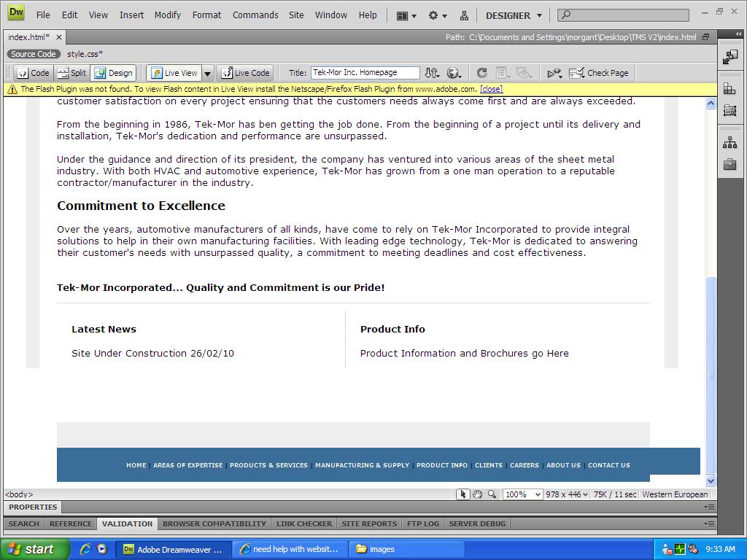The height and width of the screenshot is (560, 747).
Task: Click the scroll up arrow of the document scrollbar
Action: (711, 104)
